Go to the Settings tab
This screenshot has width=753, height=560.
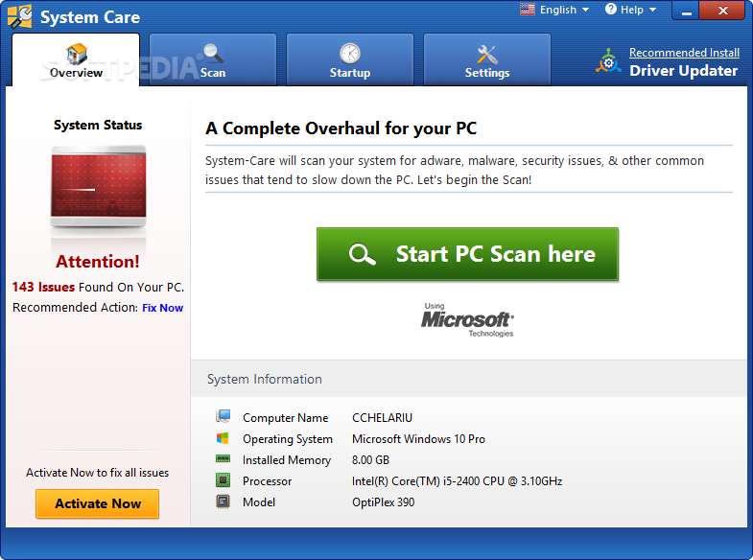pos(487,59)
